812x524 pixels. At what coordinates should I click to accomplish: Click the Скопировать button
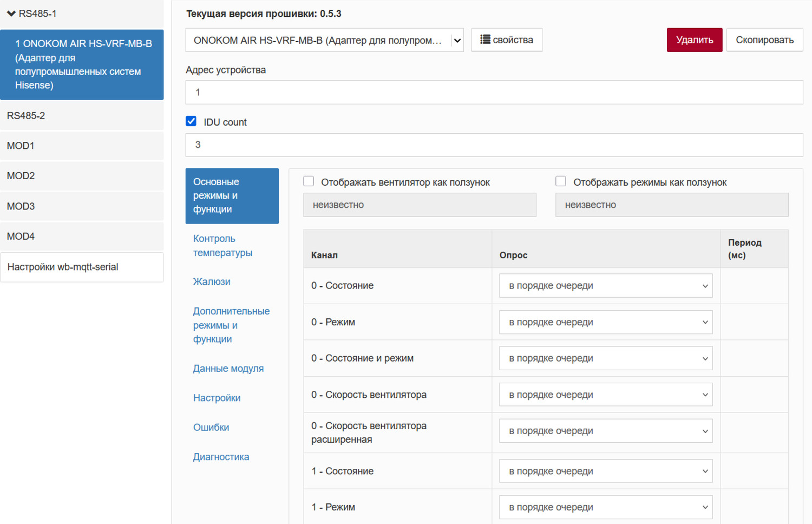click(764, 40)
